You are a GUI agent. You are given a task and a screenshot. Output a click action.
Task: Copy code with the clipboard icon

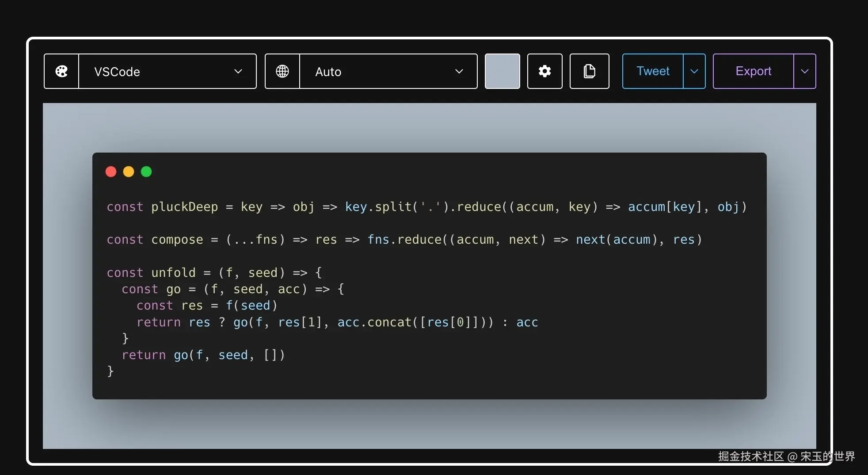point(590,71)
